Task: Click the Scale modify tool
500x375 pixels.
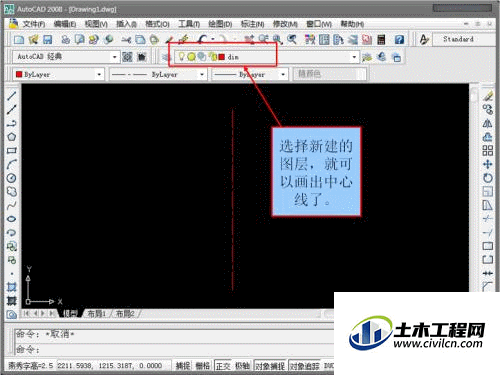Action: pos(488,191)
